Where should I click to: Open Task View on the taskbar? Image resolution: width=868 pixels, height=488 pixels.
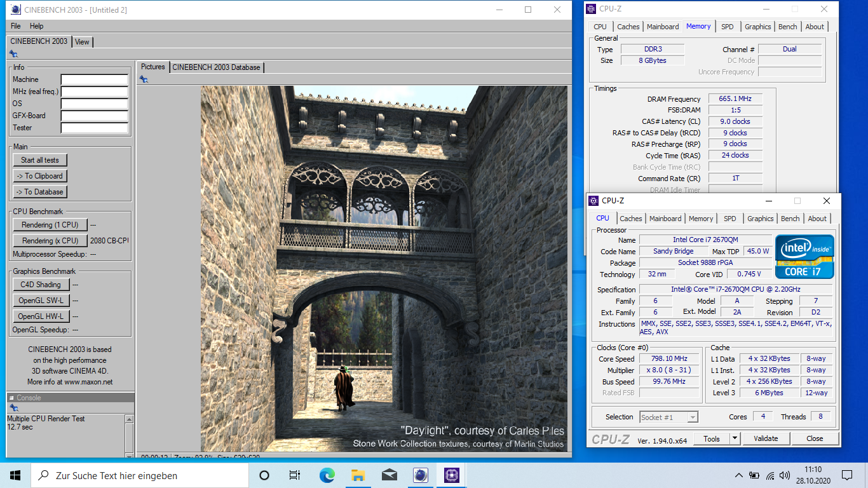pyautogui.click(x=295, y=475)
